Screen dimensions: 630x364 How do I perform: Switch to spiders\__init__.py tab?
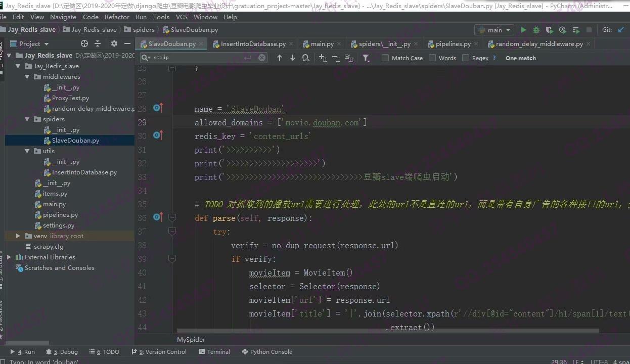tap(384, 44)
